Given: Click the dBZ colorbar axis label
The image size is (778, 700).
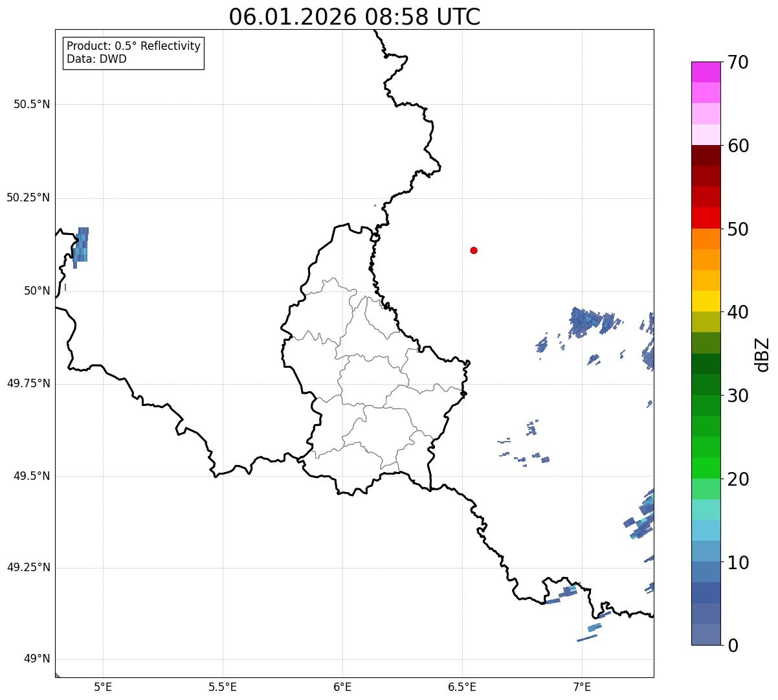Looking at the screenshot, I should click(763, 354).
